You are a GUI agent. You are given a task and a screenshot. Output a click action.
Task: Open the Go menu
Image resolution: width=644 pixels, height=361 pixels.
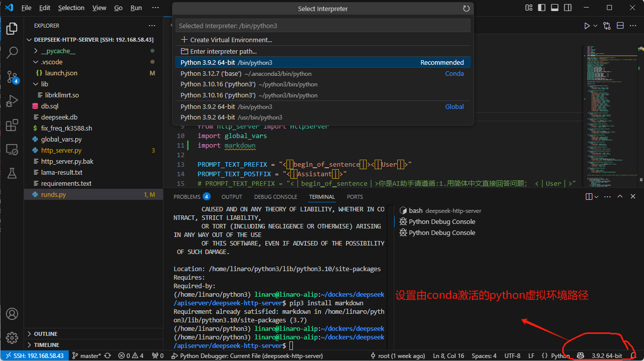pyautogui.click(x=118, y=8)
